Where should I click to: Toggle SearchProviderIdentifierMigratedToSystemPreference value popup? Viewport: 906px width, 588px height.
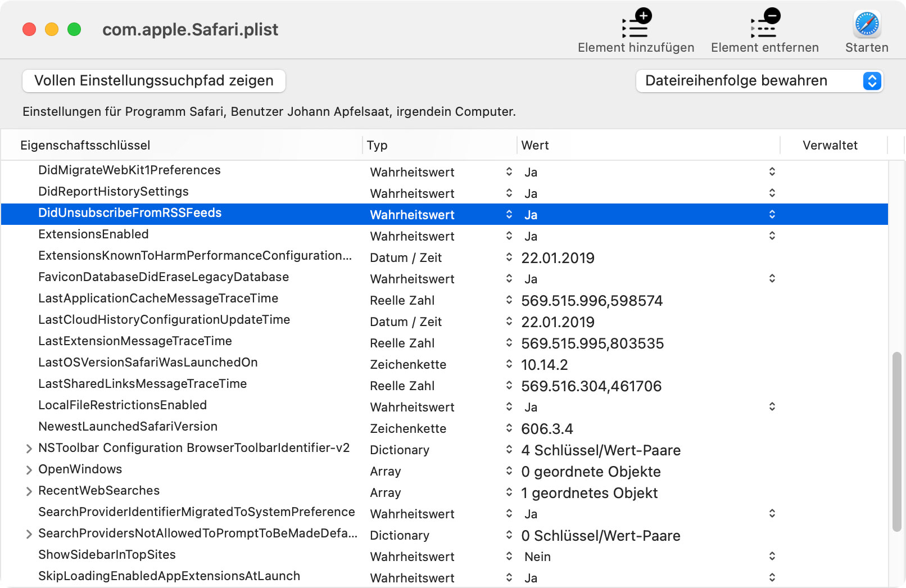[772, 513]
